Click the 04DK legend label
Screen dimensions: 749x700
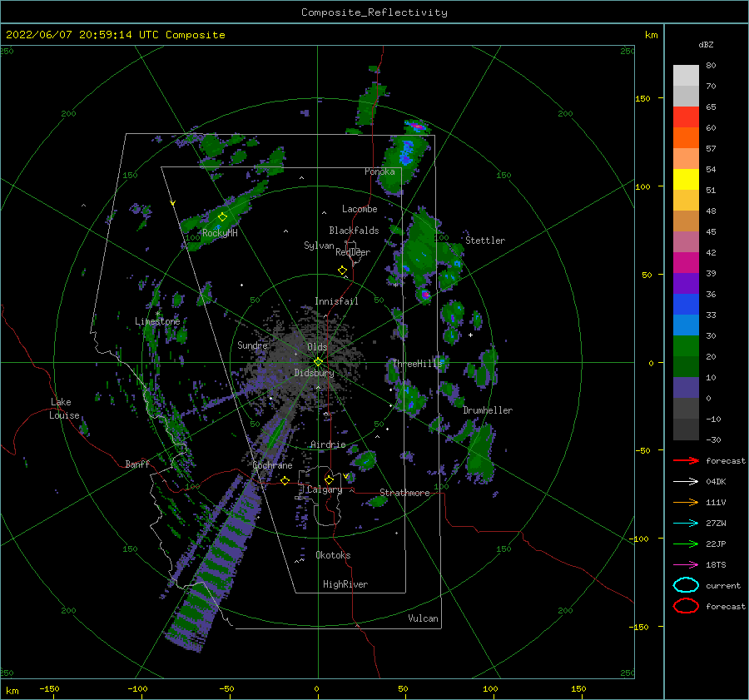(x=716, y=482)
